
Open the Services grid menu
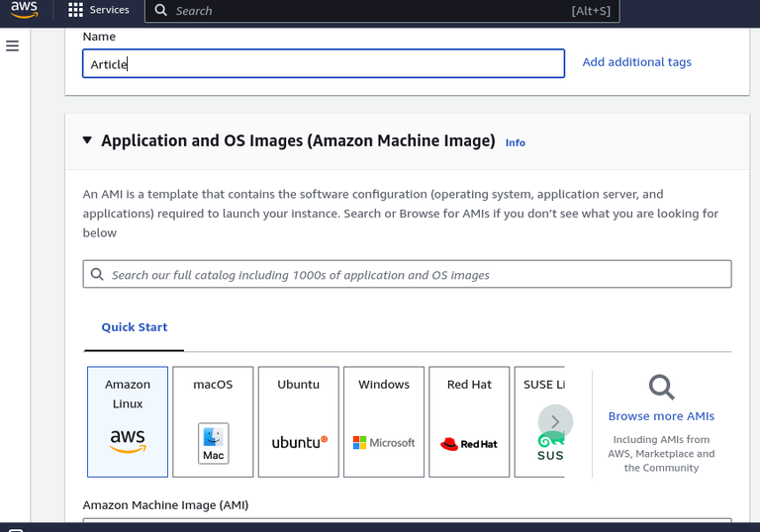point(76,10)
